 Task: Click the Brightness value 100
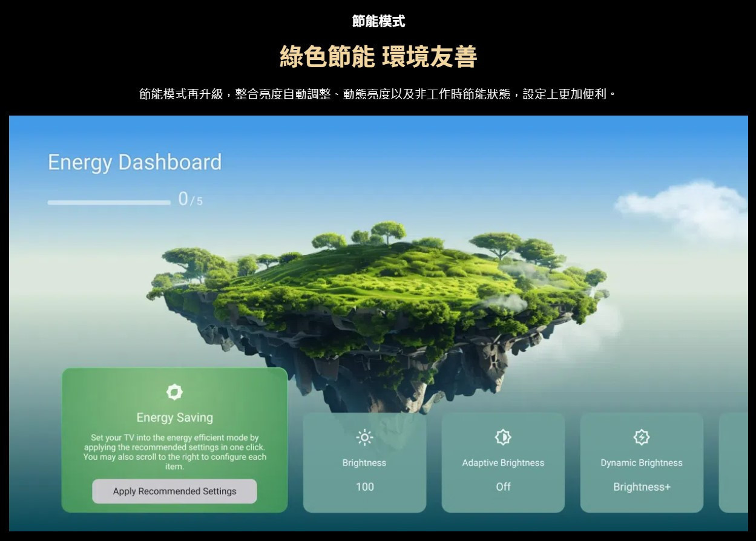364,487
